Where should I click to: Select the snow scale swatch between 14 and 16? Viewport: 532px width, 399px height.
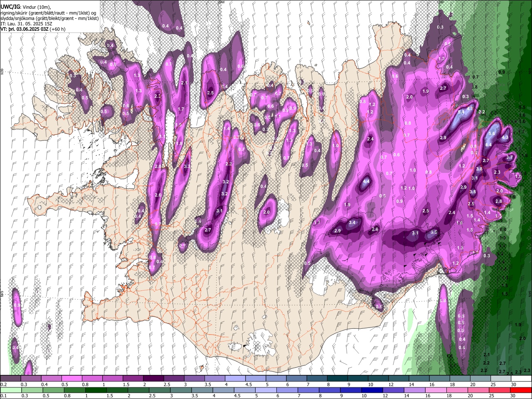[x=419, y=379]
